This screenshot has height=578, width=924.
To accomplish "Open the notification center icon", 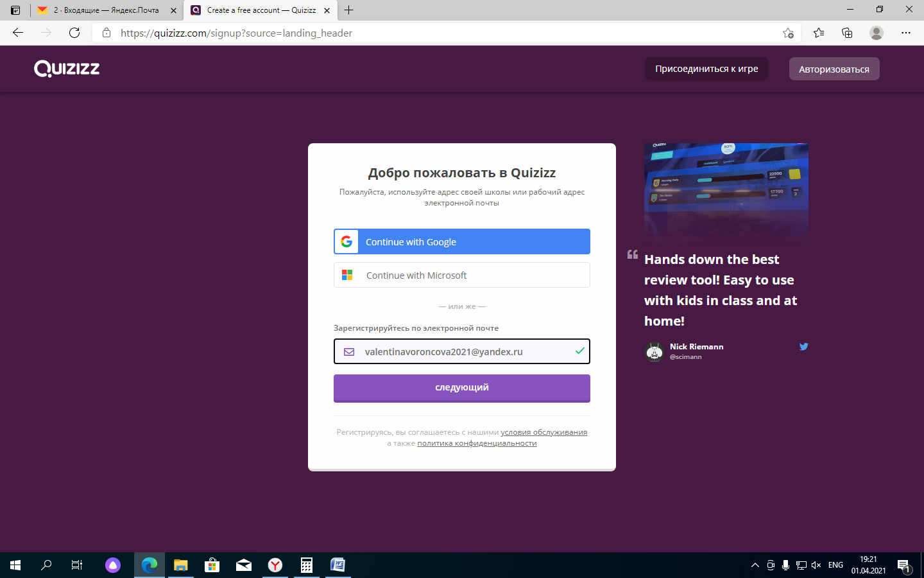I will click(x=904, y=565).
